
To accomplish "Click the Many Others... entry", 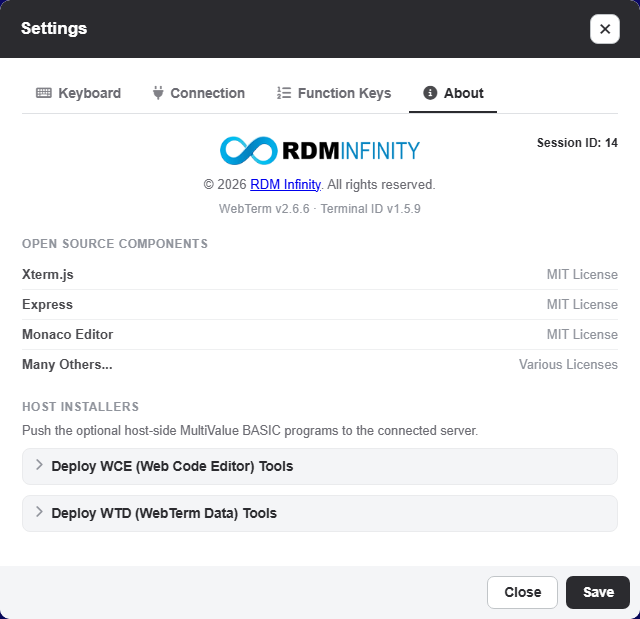I will (x=67, y=364).
